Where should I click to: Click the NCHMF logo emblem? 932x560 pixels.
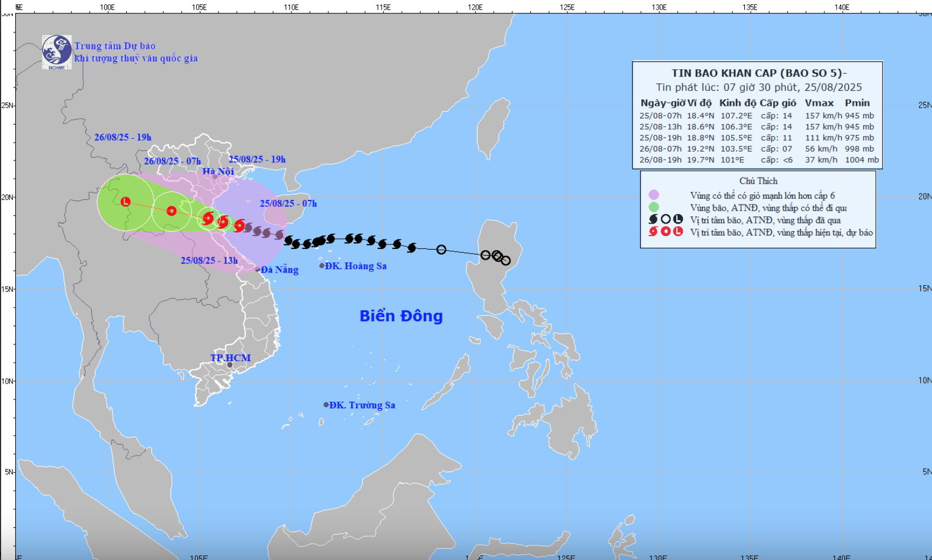tap(57, 52)
